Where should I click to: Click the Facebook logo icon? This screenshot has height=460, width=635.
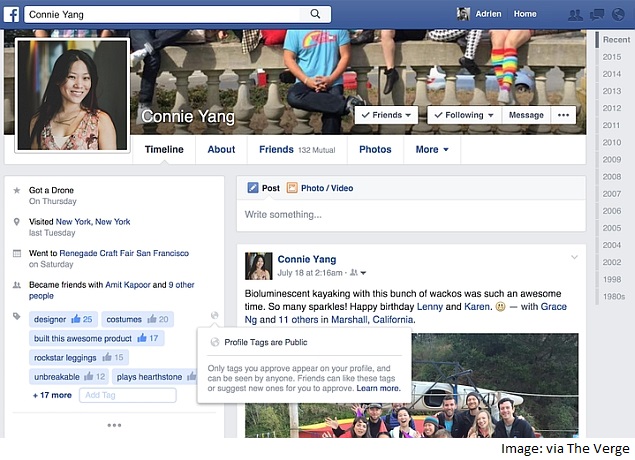pyautogui.click(x=11, y=15)
